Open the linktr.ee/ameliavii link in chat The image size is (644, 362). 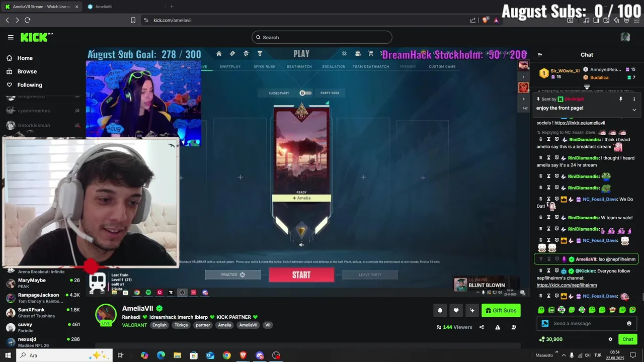[x=580, y=123]
